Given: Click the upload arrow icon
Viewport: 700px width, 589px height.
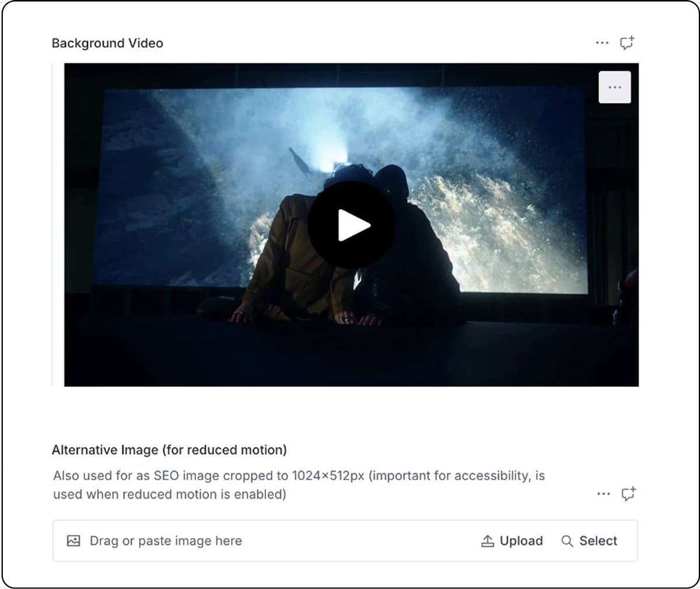Looking at the screenshot, I should click(487, 541).
